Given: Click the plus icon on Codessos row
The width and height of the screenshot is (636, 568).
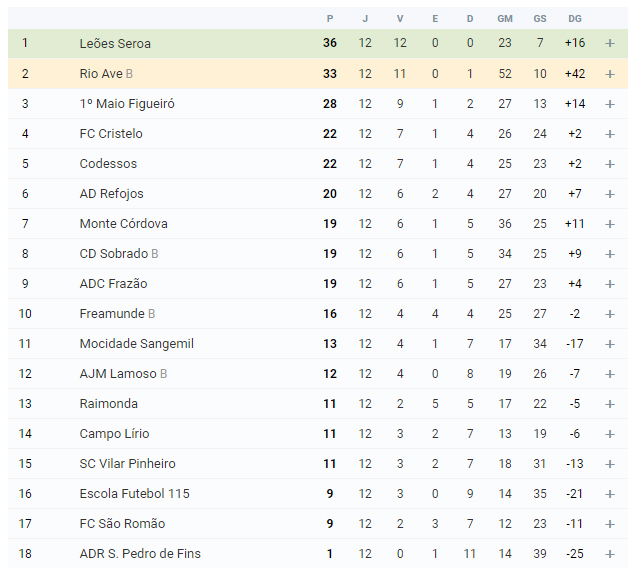Looking at the screenshot, I should pyautogui.click(x=610, y=164).
